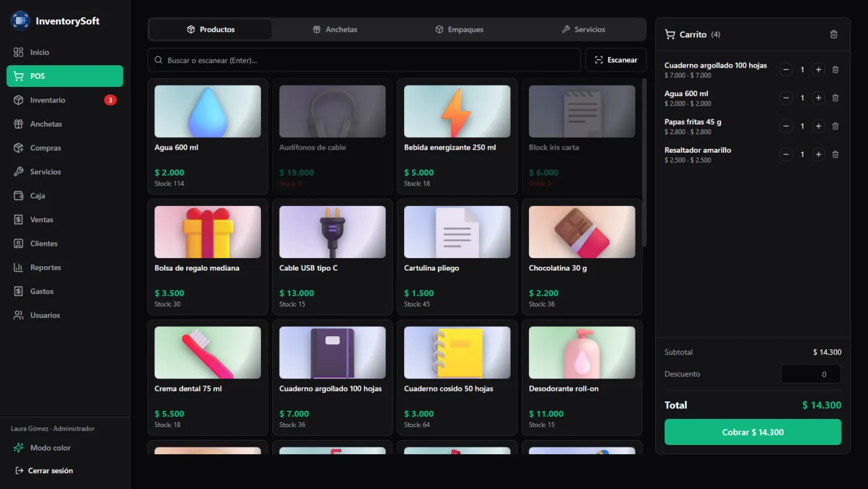This screenshot has width=868, height=489.
Task: Select the Desodorante roll-on product card
Action: (x=582, y=377)
